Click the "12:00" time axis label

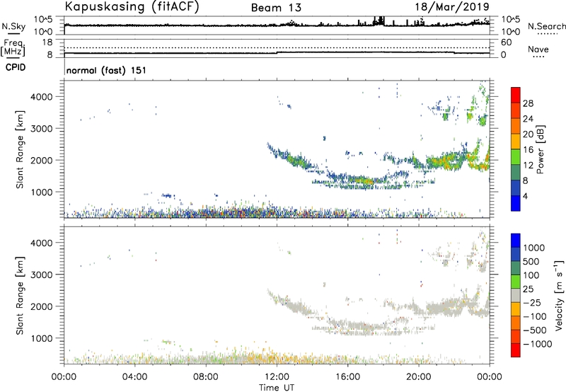point(277,377)
